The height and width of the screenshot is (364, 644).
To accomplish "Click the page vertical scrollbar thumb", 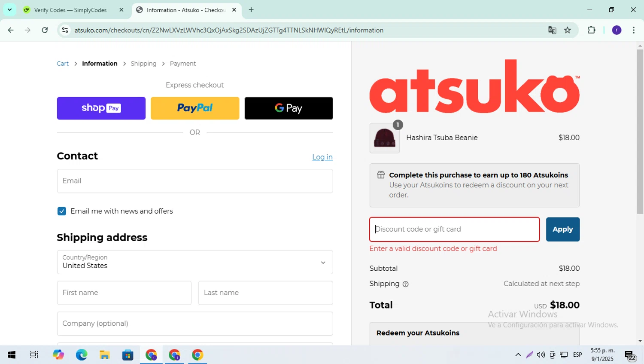I will [640, 132].
